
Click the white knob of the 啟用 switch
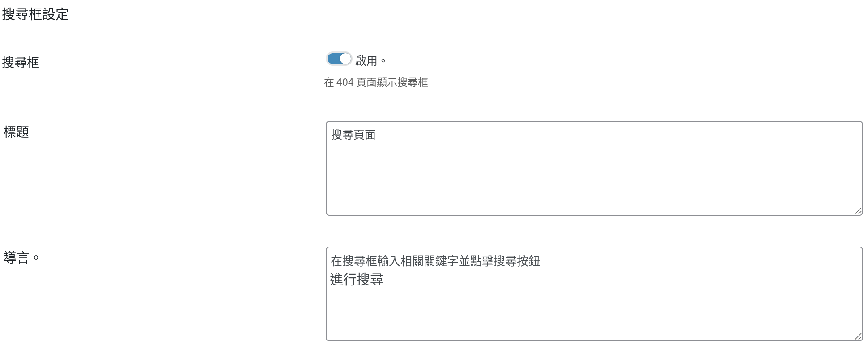(345, 59)
